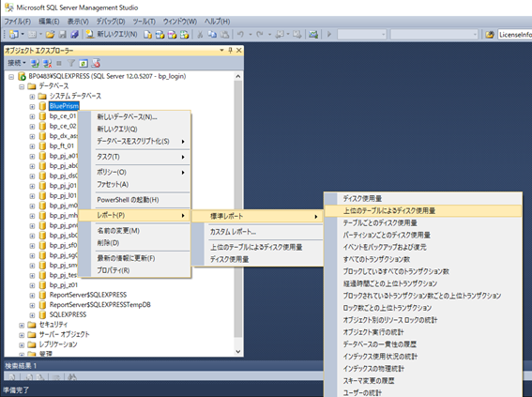
Task: Click the Activity Monitor toolbar icon
Action: pyautogui.click(x=313, y=35)
